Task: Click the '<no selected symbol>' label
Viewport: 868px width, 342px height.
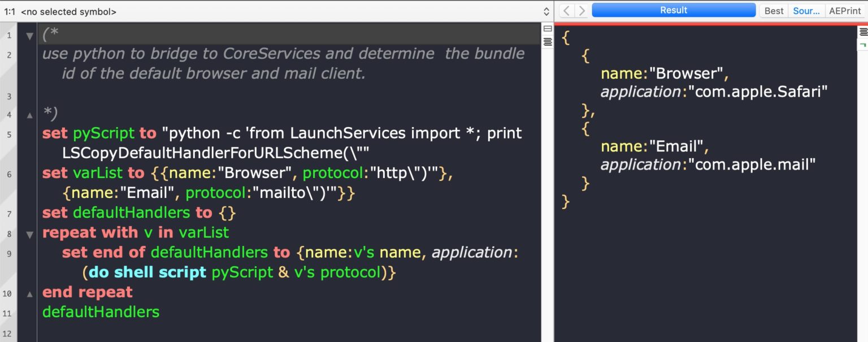Action: pos(68,11)
